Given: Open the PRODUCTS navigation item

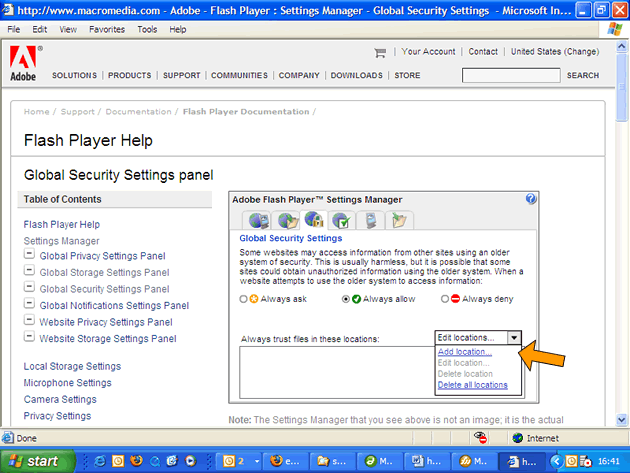Looking at the screenshot, I should point(129,76).
